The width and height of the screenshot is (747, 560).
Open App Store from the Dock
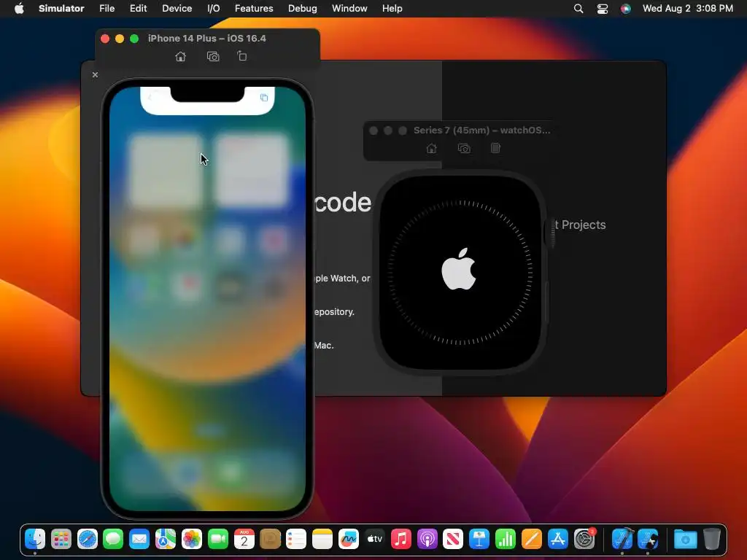pos(558,539)
